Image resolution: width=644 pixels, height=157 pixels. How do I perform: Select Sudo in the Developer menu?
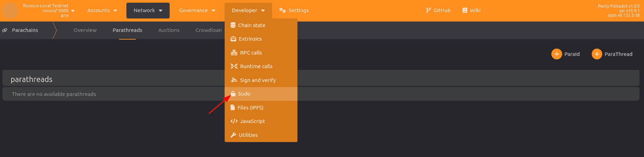point(261,94)
